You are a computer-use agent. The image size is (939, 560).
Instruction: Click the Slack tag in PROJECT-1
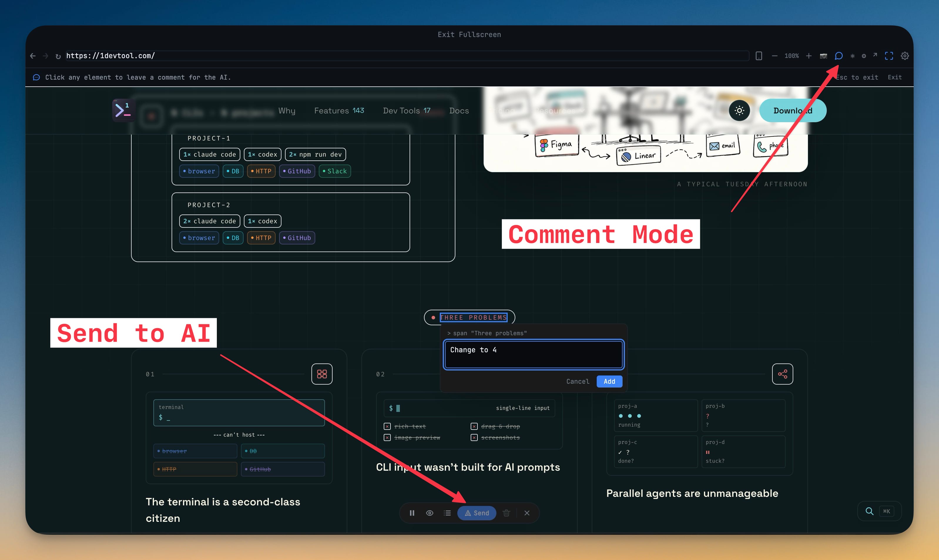click(335, 171)
